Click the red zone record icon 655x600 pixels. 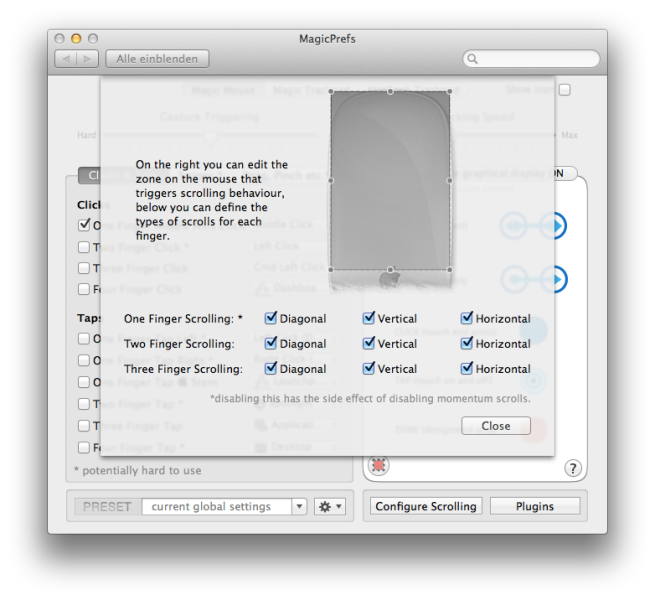pos(378,465)
